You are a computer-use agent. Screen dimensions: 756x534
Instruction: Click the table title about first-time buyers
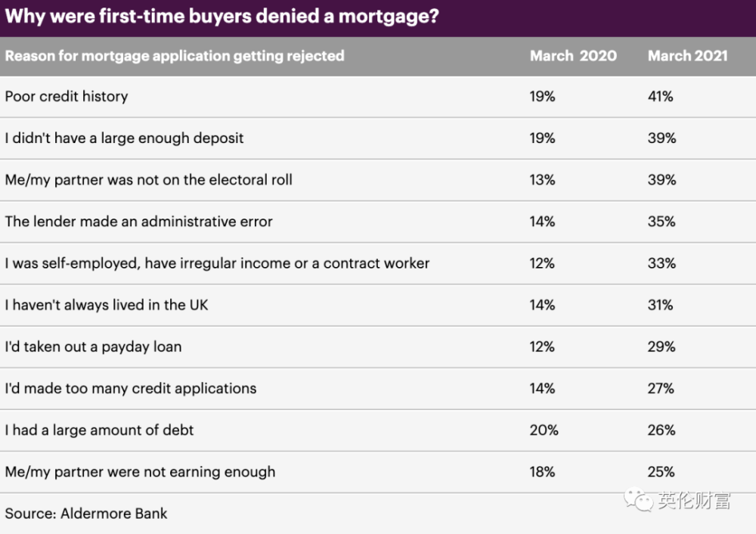click(222, 17)
